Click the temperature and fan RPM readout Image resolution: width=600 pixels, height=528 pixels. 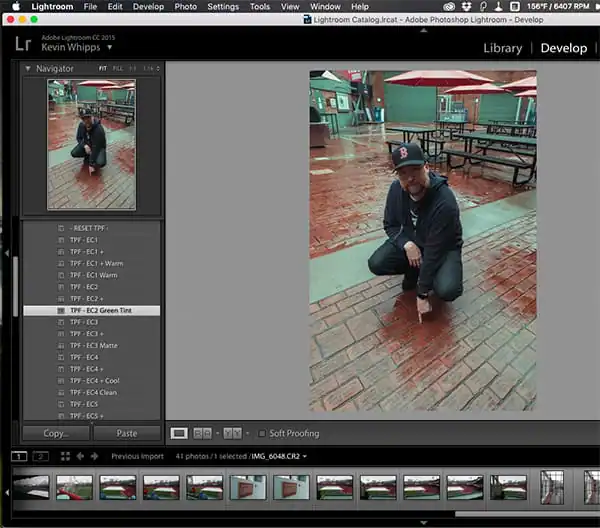[558, 7]
